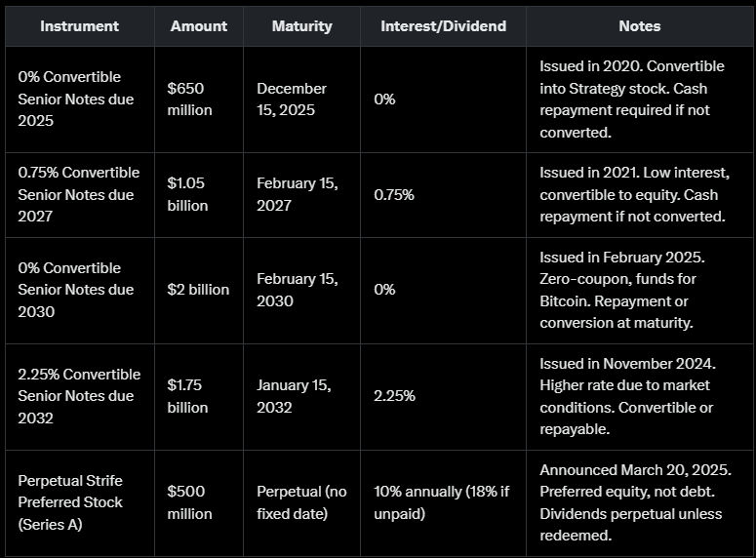Click the Interest/Dividend column header
Screen dimensions: 756x558
click(443, 26)
